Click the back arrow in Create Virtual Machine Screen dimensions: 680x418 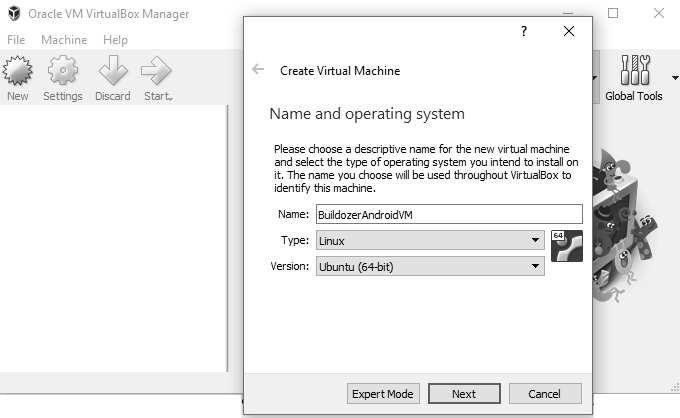click(x=258, y=69)
